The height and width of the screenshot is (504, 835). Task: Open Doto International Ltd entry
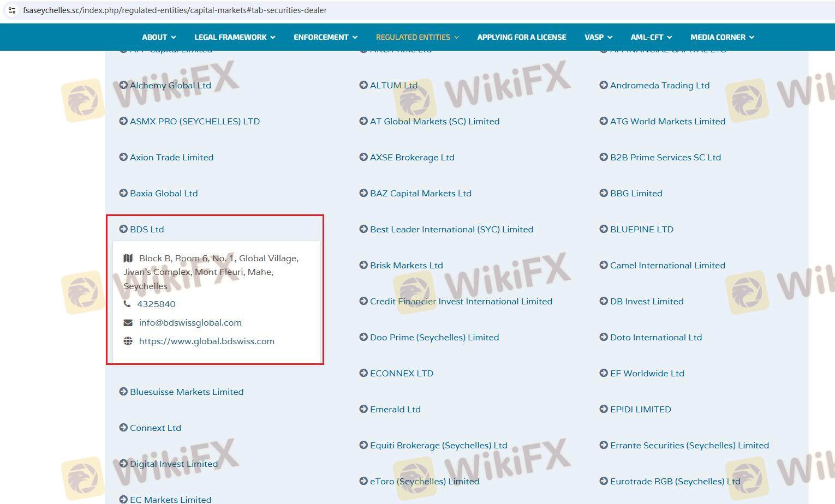(x=656, y=337)
